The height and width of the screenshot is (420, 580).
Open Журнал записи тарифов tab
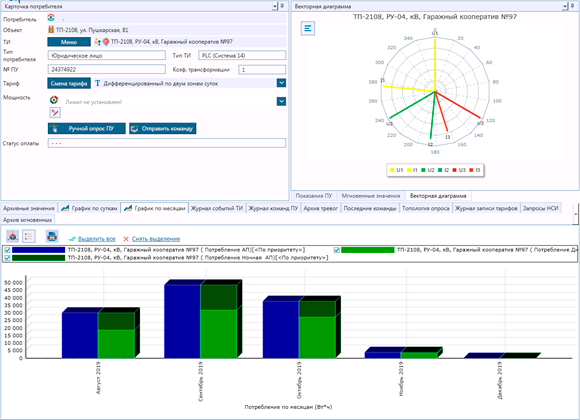click(486, 208)
